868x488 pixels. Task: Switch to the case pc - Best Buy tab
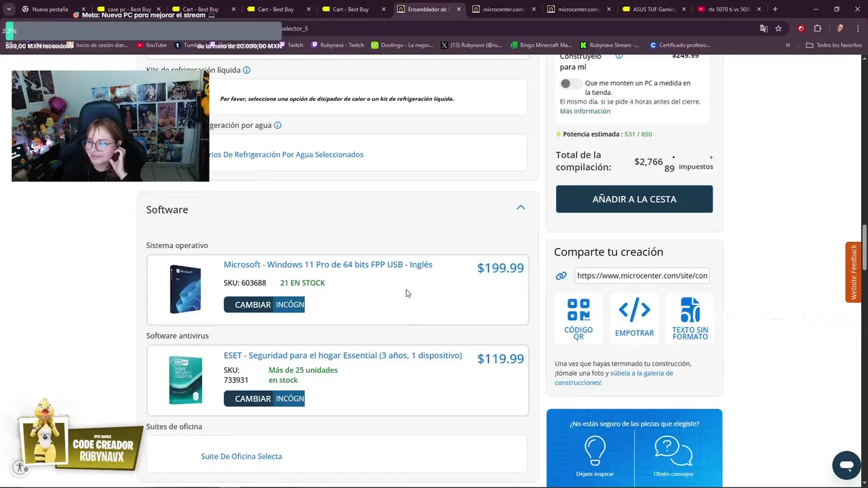[129, 9]
